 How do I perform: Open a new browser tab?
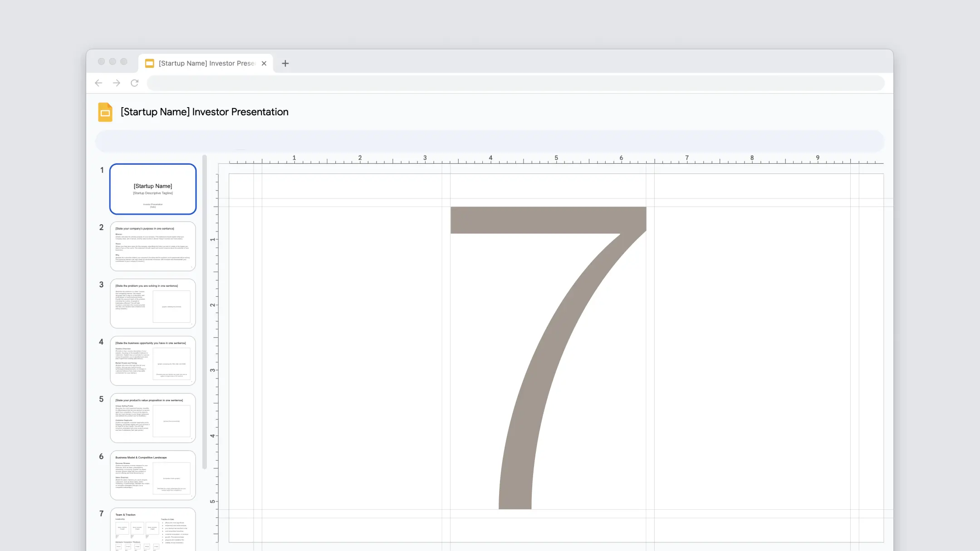click(x=285, y=64)
